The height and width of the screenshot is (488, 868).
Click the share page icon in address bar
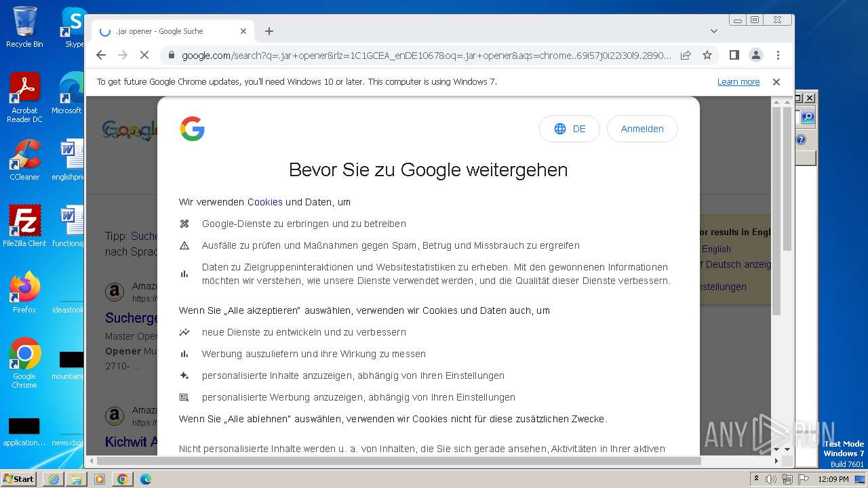[686, 55]
